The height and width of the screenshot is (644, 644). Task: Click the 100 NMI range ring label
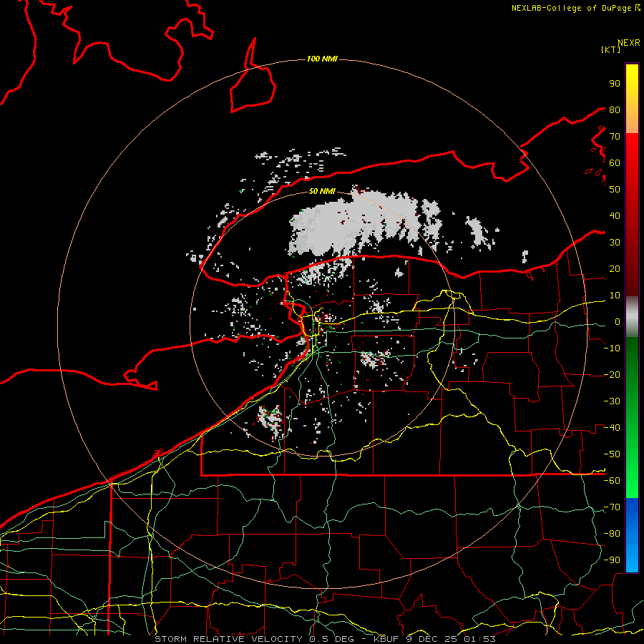(x=322, y=59)
